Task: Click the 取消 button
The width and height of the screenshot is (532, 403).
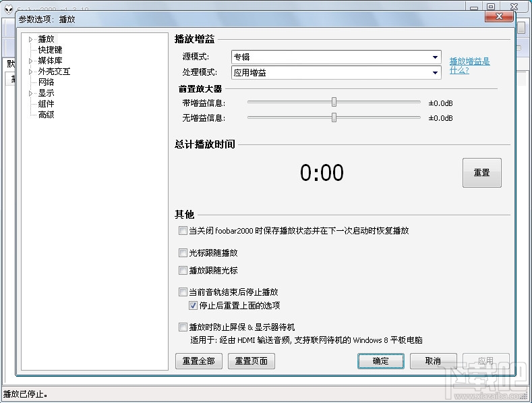Action: pos(434,361)
